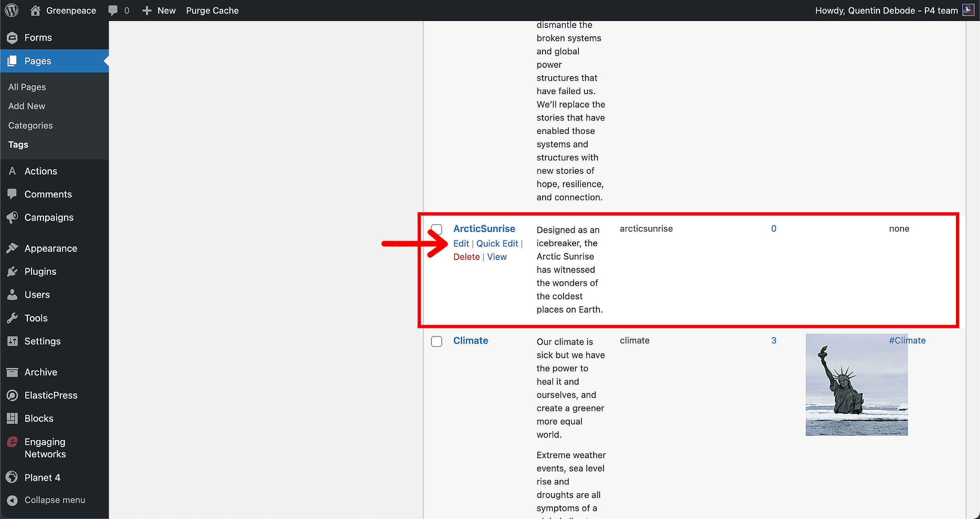
Task: Tick the Climate row checkbox
Action: (436, 341)
